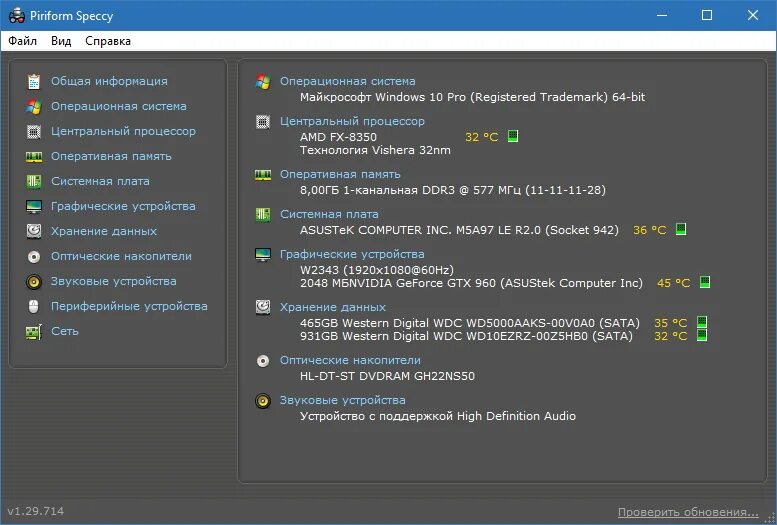The width and height of the screenshot is (777, 525).
Task: Select Оптические накопители in the sidebar
Action: pyautogui.click(x=121, y=256)
